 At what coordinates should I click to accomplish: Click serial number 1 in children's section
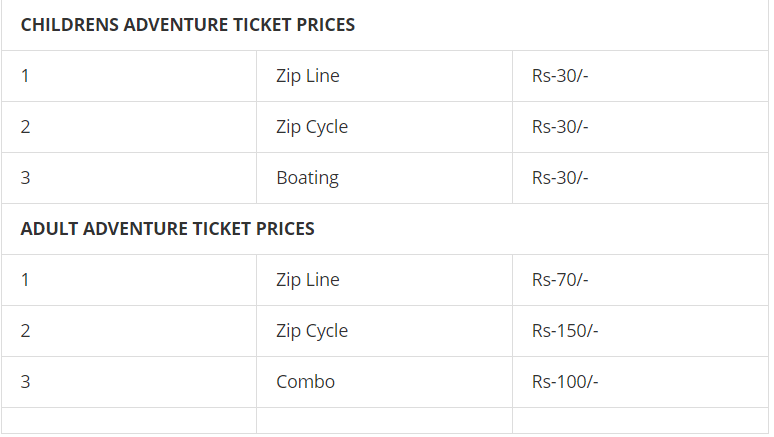(x=25, y=76)
